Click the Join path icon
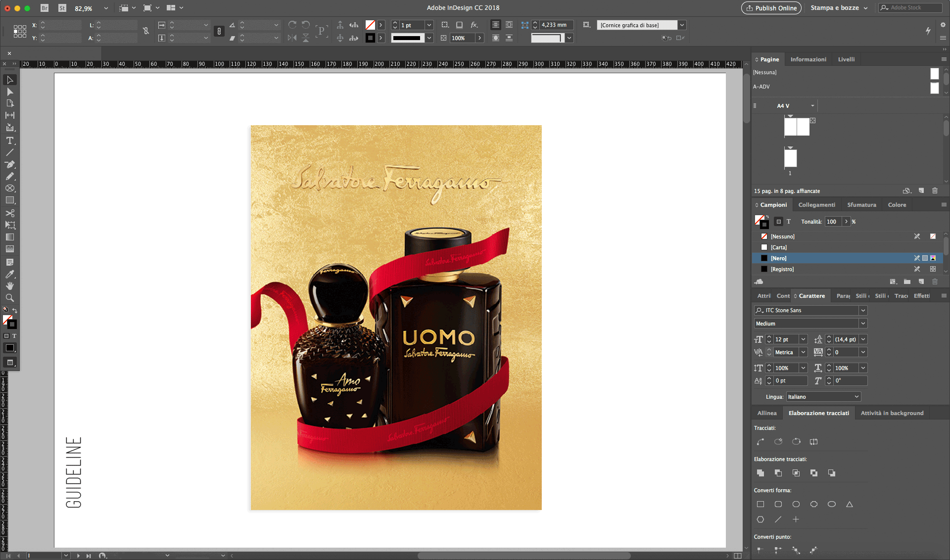Viewport: 950px width, 560px height. (760, 441)
